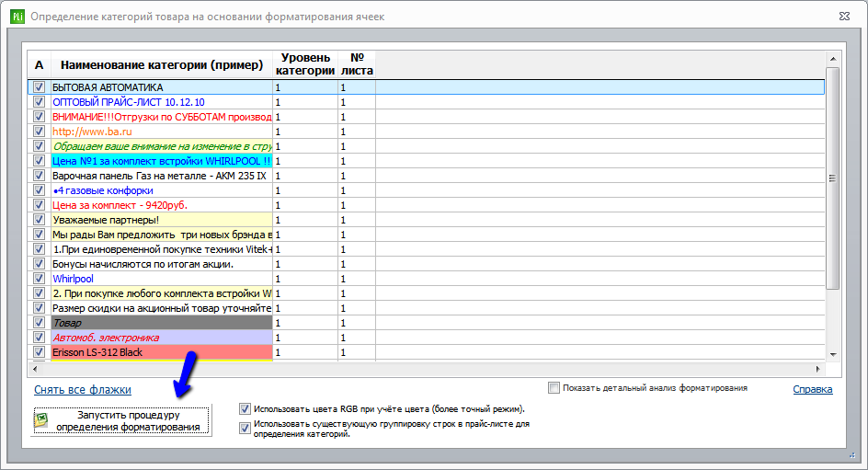Click the A column header
The image size is (868, 470).
39,64
